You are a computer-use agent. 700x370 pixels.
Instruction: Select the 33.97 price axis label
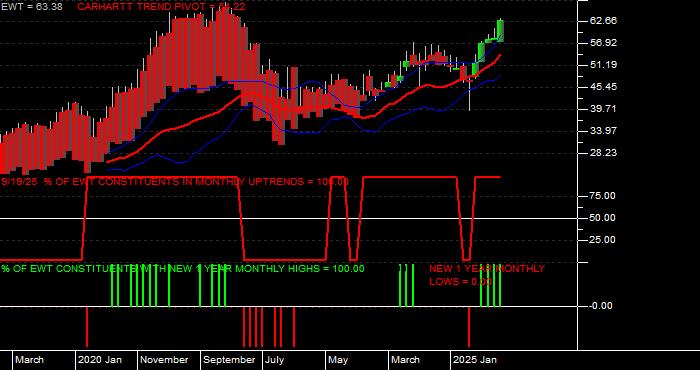603,131
